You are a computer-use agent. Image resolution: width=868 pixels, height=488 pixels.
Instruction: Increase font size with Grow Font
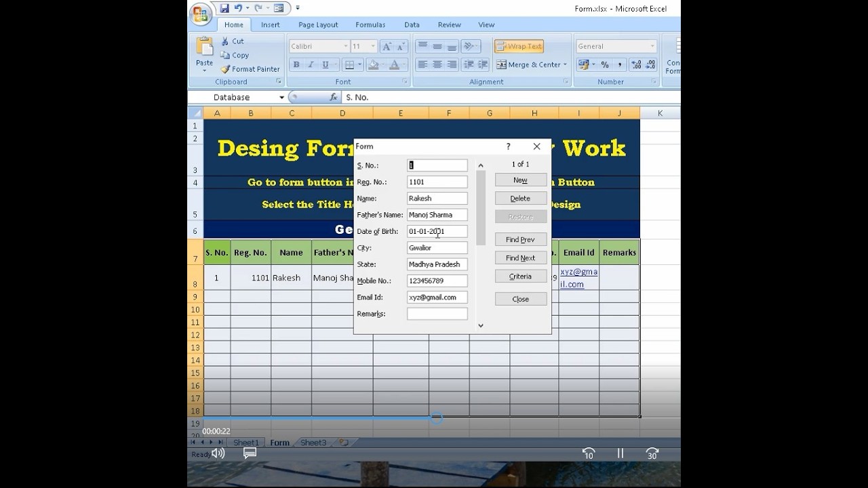coord(387,46)
